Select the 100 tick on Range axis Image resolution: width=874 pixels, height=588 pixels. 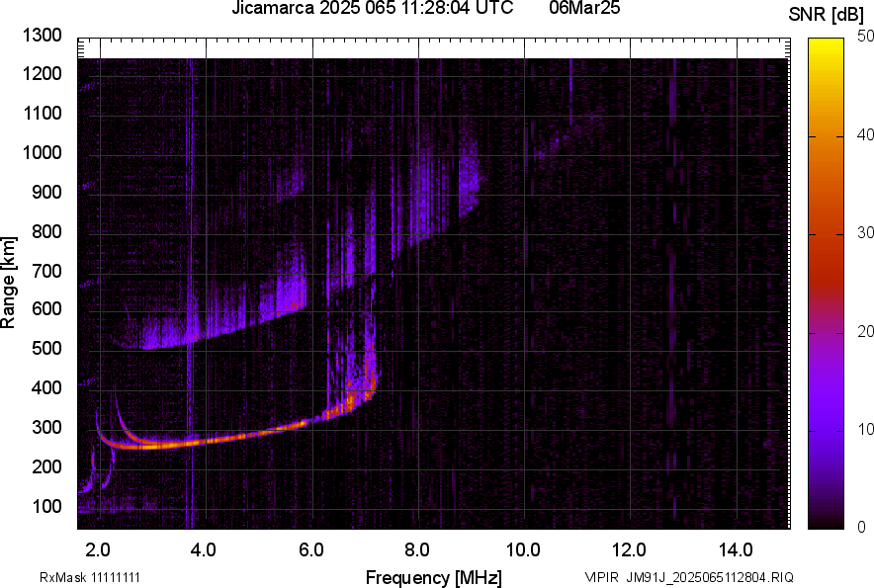tap(46, 506)
